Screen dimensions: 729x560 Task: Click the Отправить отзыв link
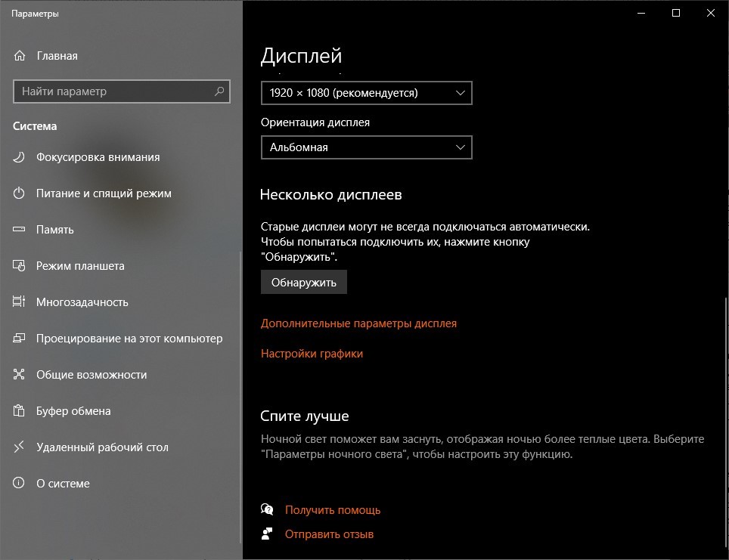(329, 534)
